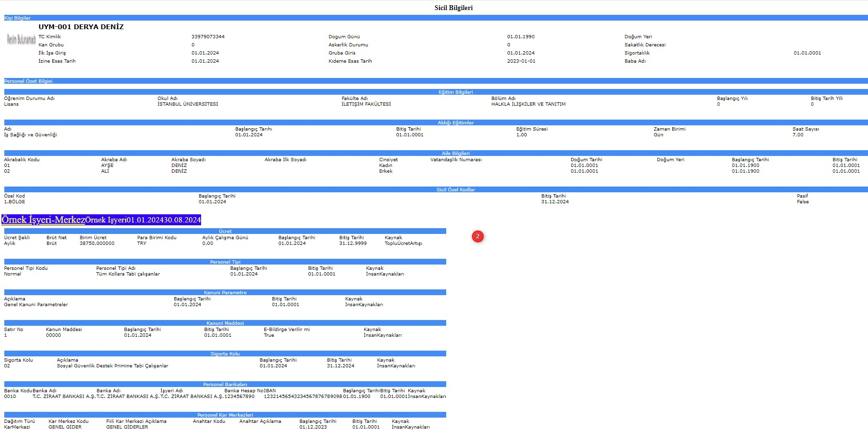Click education level value Lisans

(11, 104)
